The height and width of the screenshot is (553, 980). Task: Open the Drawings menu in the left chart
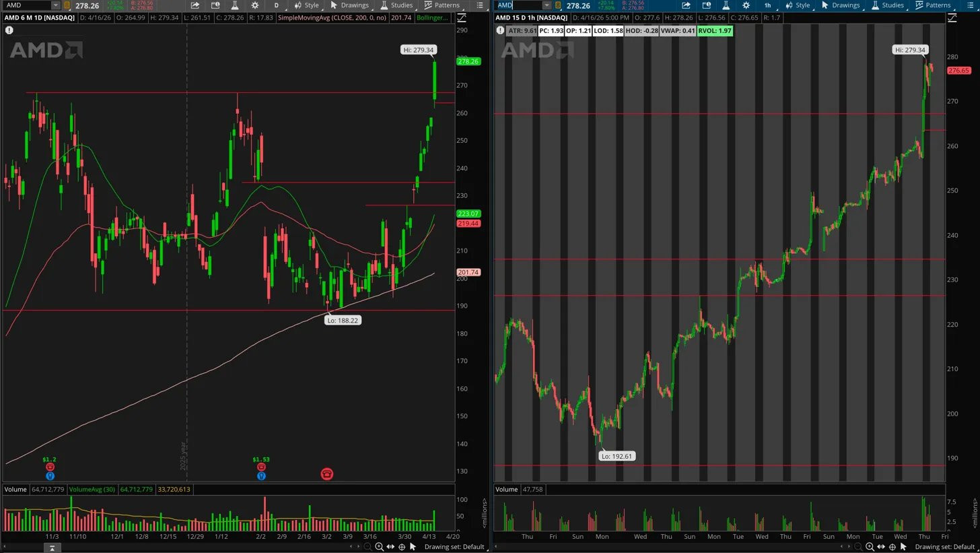tap(349, 5)
